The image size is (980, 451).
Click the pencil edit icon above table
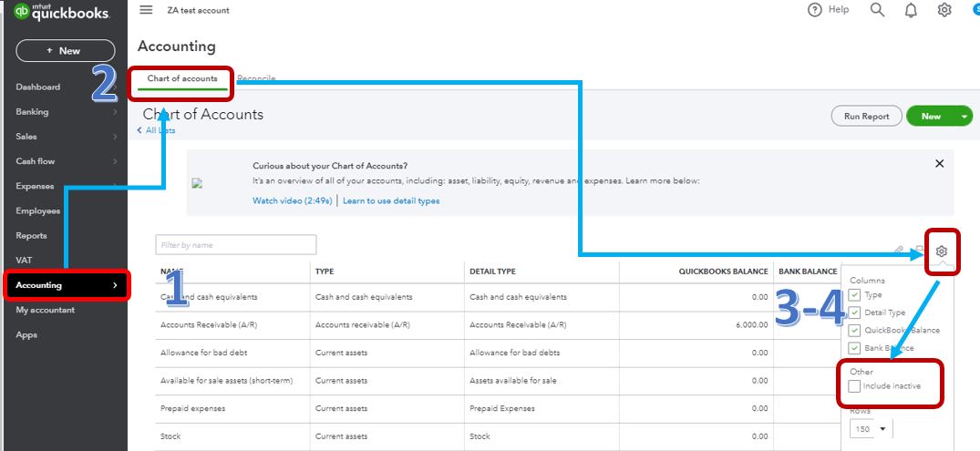899,250
